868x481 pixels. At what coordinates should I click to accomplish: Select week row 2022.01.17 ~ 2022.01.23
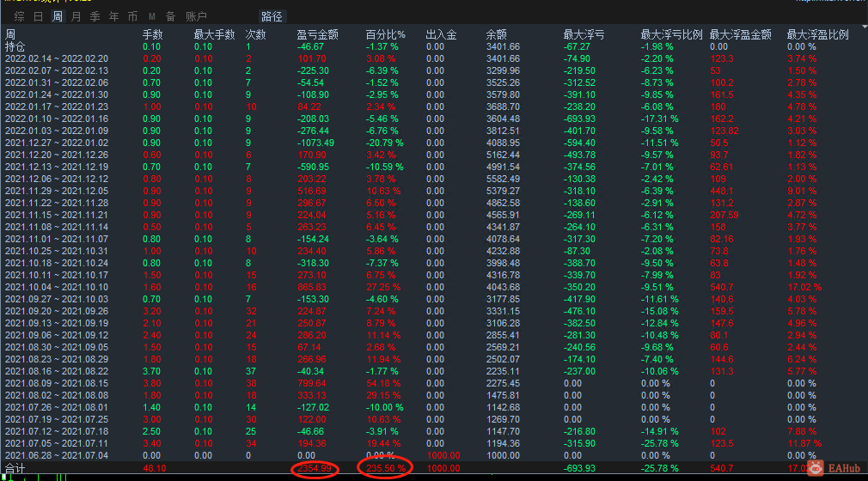(434, 107)
